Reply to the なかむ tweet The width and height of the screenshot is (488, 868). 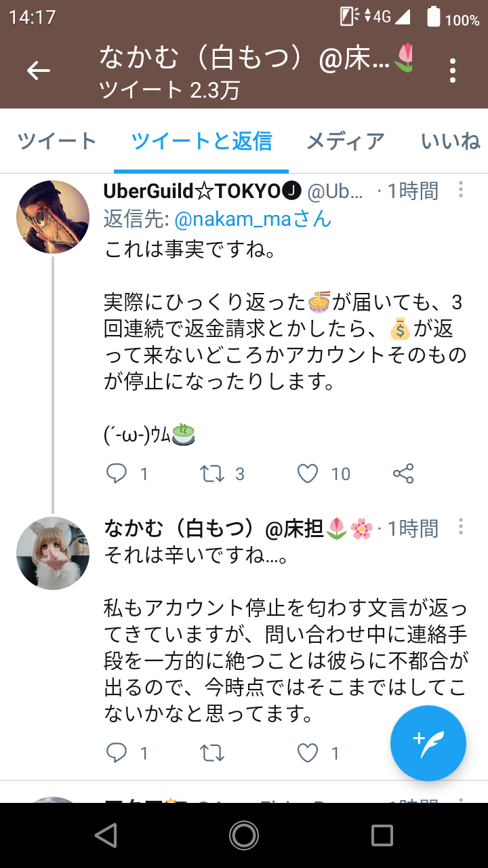point(117,753)
